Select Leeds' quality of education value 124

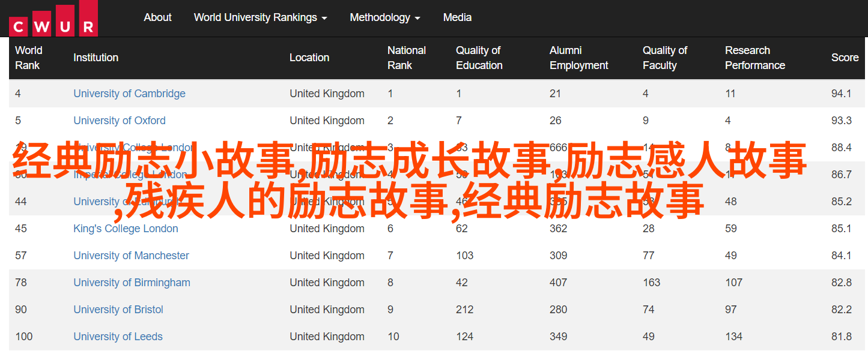click(465, 337)
